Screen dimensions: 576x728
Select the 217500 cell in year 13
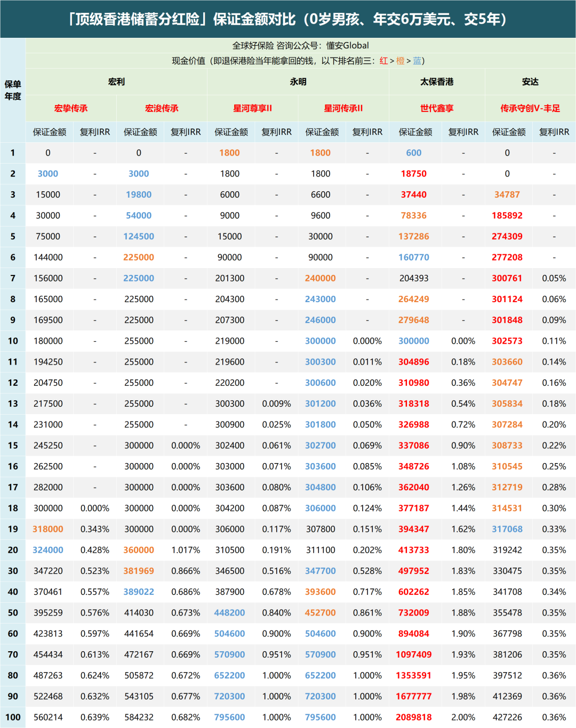(48, 404)
